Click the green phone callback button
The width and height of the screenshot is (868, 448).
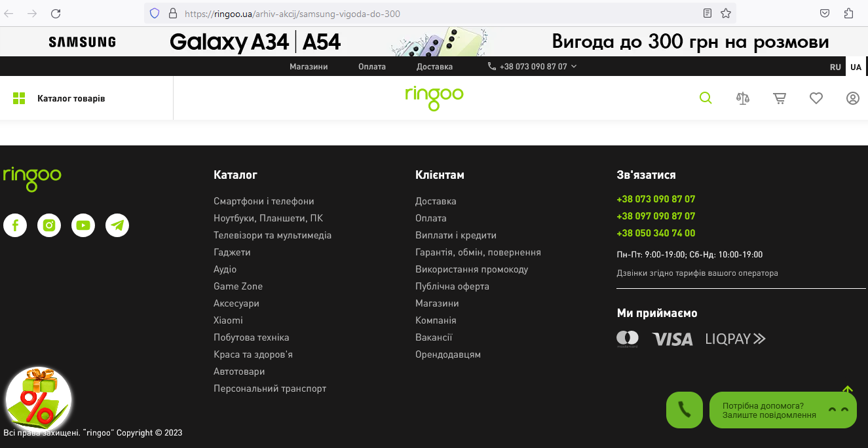684,410
